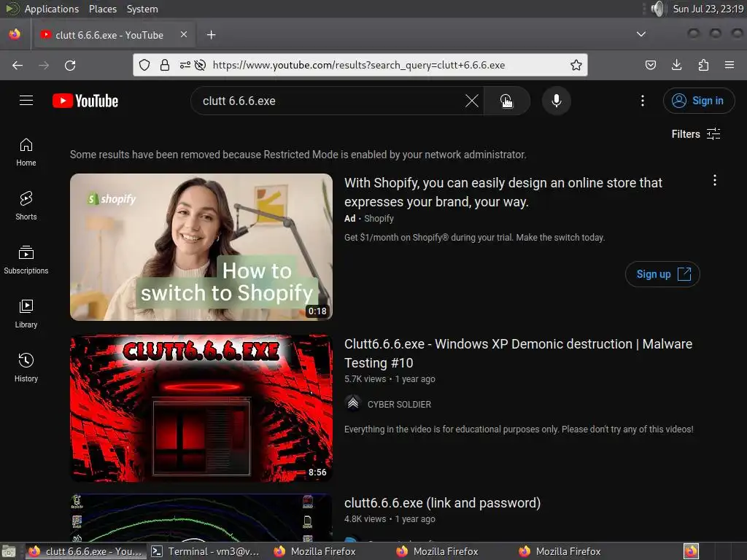The height and width of the screenshot is (560, 747).
Task: Start voice search with microphone icon
Action: (x=557, y=101)
